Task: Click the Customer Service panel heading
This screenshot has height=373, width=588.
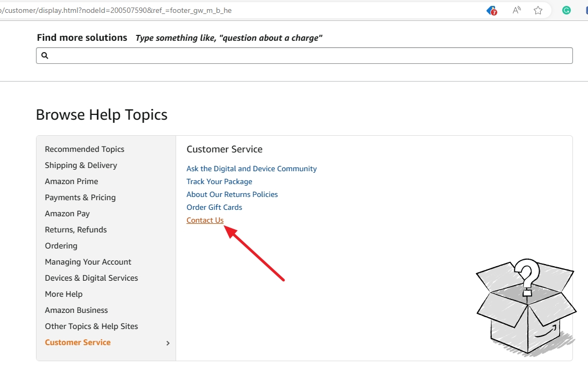Action: pyautogui.click(x=224, y=149)
